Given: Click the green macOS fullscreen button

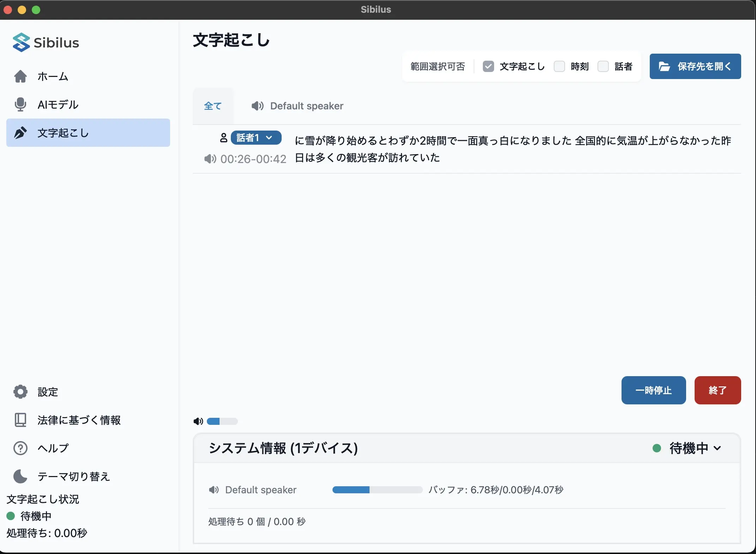Looking at the screenshot, I should click(36, 10).
